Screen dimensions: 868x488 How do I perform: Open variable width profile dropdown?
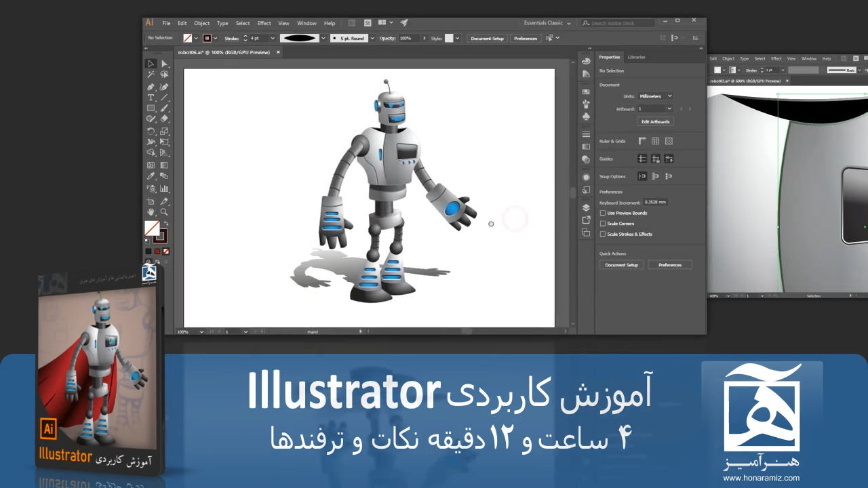pos(323,38)
